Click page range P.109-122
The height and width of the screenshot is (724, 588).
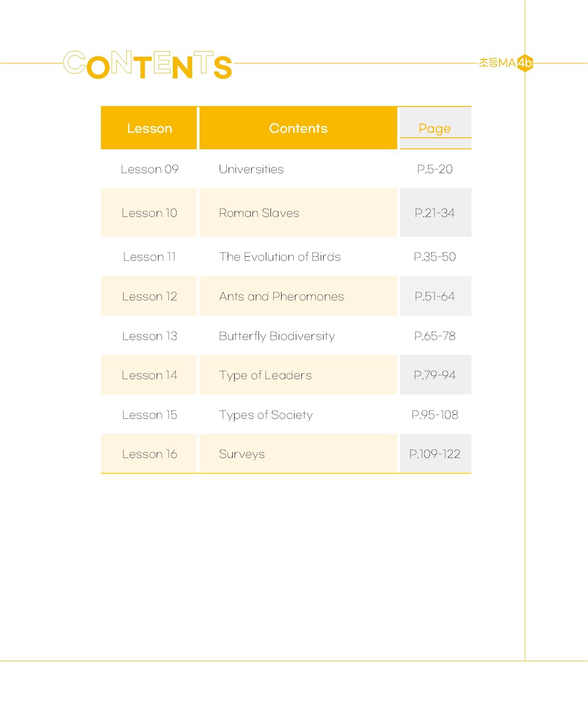[435, 454]
